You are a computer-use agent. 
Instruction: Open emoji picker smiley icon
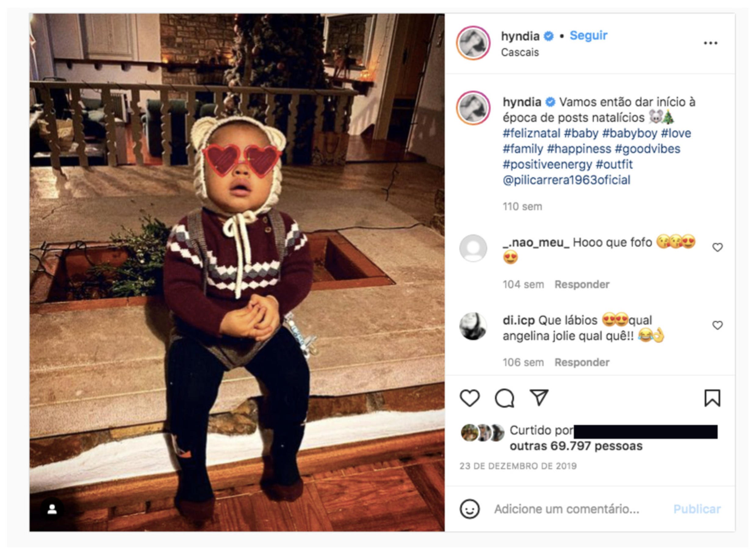click(470, 509)
